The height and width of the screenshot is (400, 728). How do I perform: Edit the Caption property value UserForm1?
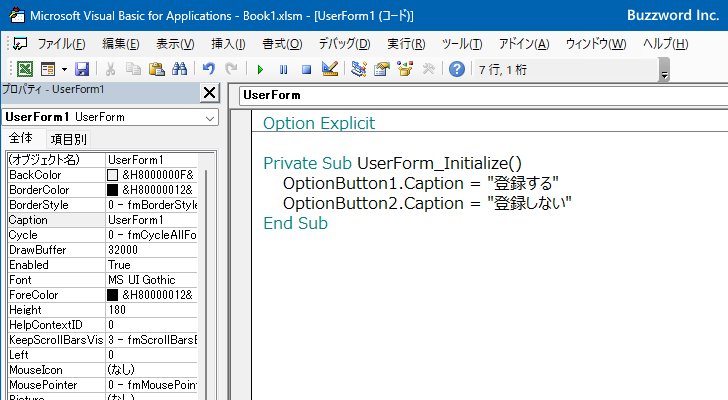click(x=152, y=220)
